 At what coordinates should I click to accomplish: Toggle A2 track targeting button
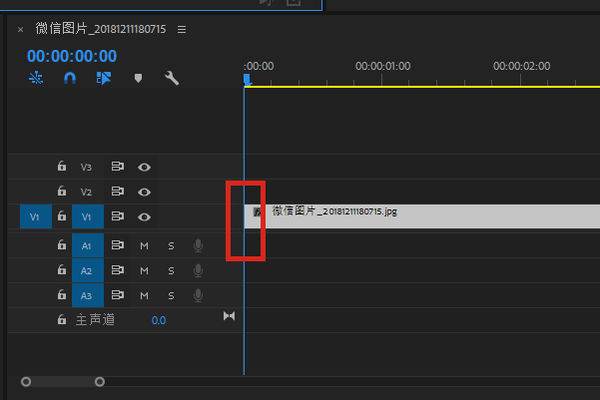pyautogui.click(x=88, y=271)
